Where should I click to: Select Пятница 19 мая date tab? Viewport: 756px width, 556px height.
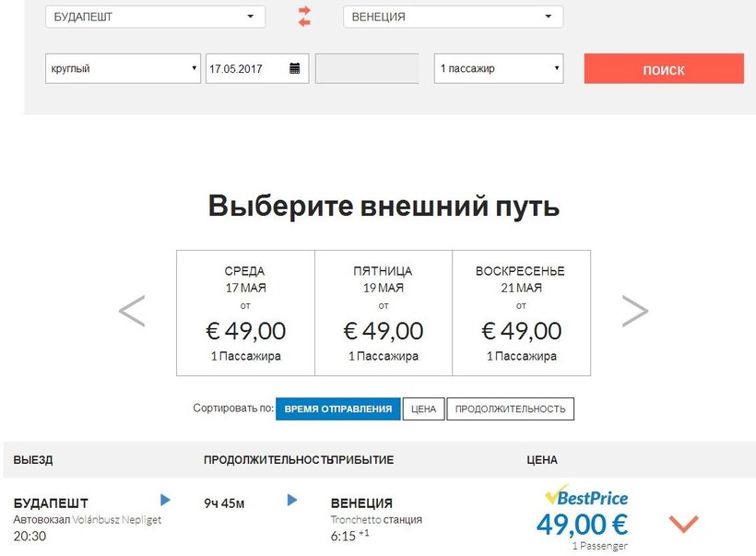click(383, 313)
